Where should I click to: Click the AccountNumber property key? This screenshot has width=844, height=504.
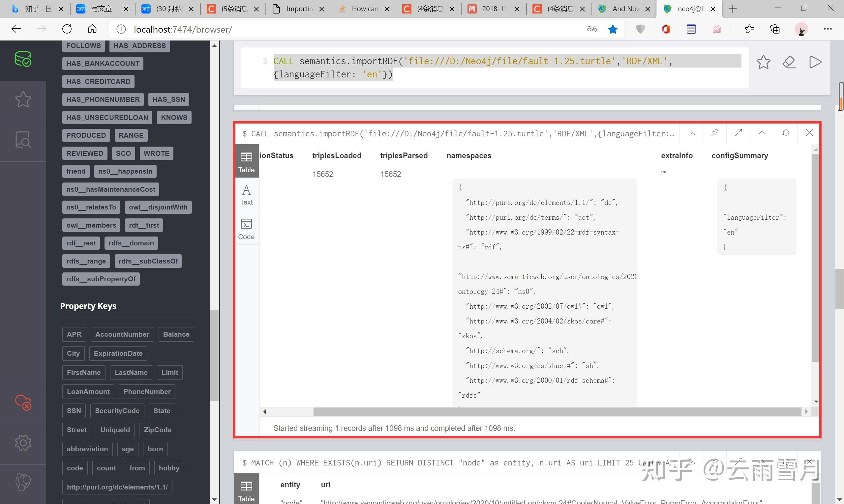[122, 334]
